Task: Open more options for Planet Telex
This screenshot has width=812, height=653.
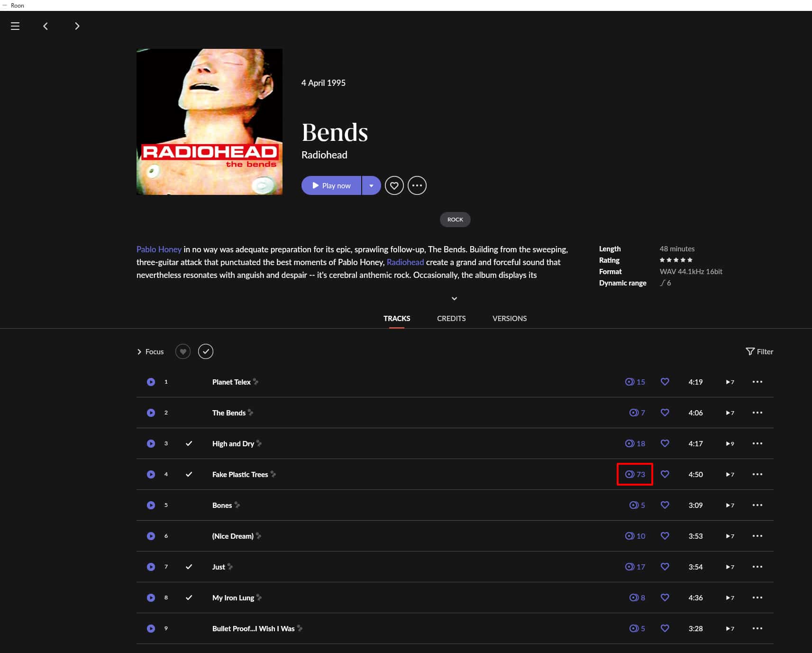Action: (x=757, y=382)
